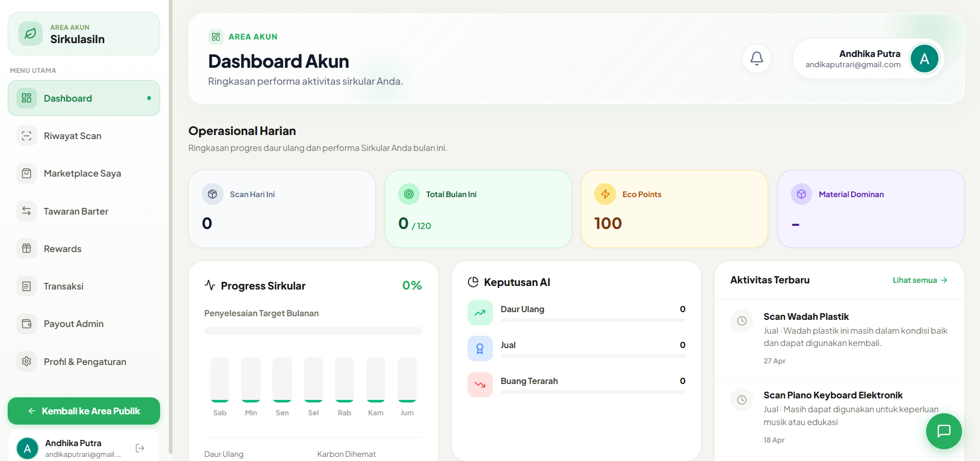Open the Rewards menu item
980x461 pixels.
pyautogui.click(x=84, y=248)
